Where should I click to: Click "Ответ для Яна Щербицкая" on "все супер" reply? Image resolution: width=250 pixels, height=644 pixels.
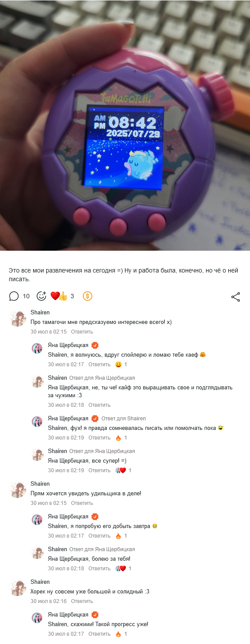(102, 451)
